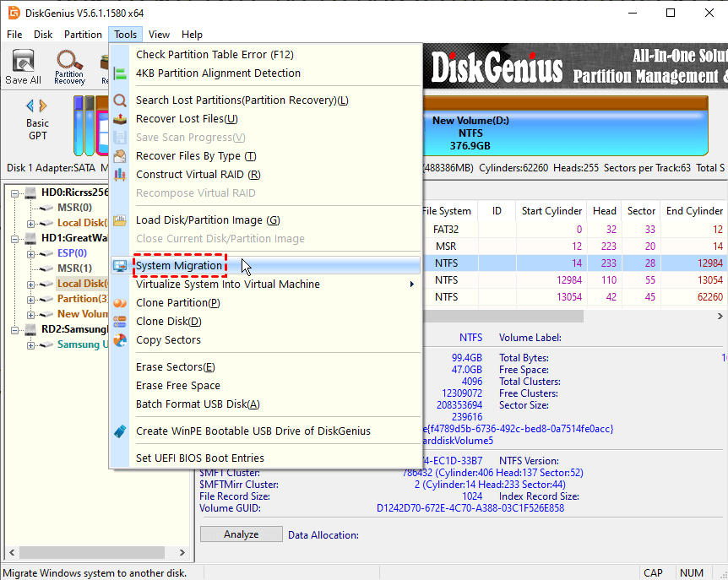
Task: Click the Analyze button
Action: 241,534
